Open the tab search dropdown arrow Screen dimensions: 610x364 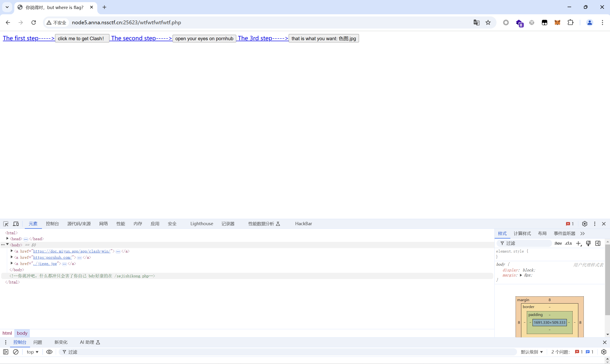click(7, 7)
